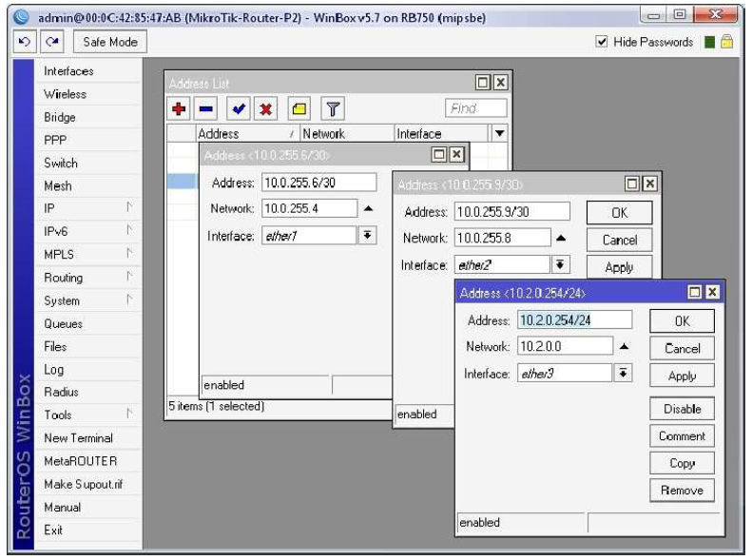Open the Wireless menu item
This screenshot has height=560, width=752.
click(87, 94)
